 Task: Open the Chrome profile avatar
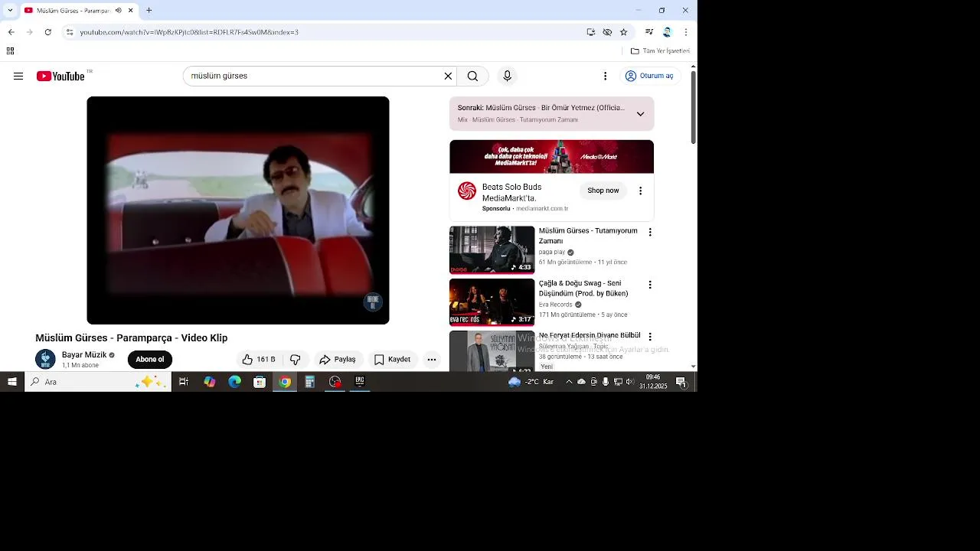pyautogui.click(x=667, y=32)
